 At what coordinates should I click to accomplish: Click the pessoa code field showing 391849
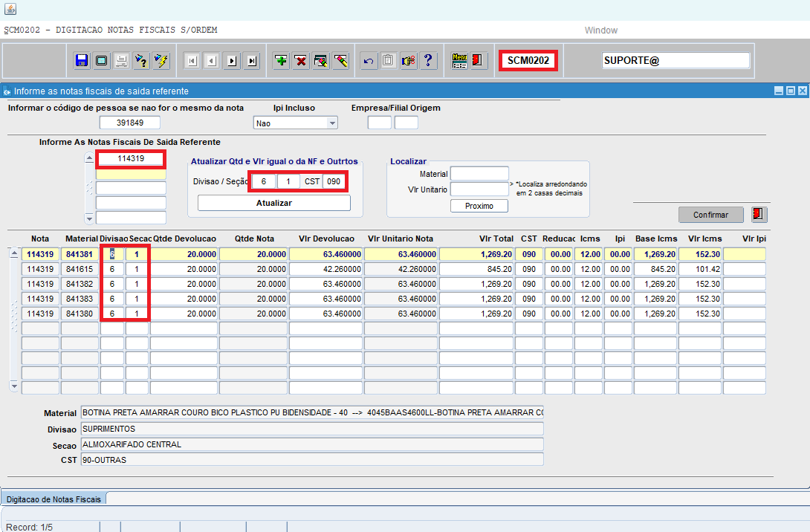tap(129, 123)
